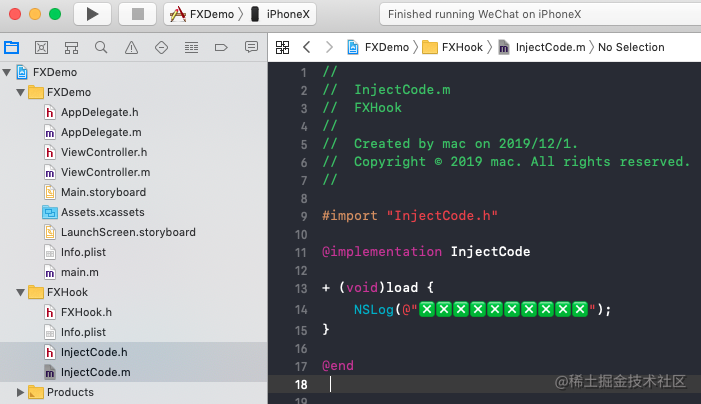Click FXHook folder in the jump bar
701x404 pixels.
452,47
